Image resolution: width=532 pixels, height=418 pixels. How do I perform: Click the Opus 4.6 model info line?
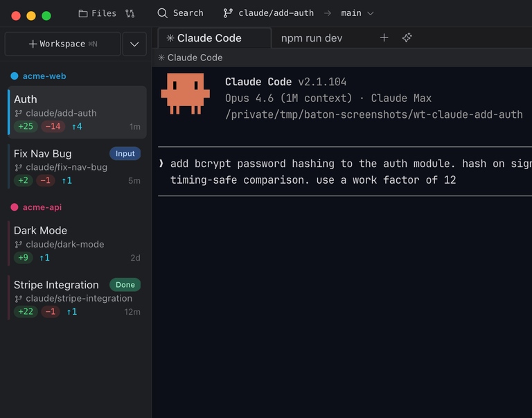(x=328, y=98)
